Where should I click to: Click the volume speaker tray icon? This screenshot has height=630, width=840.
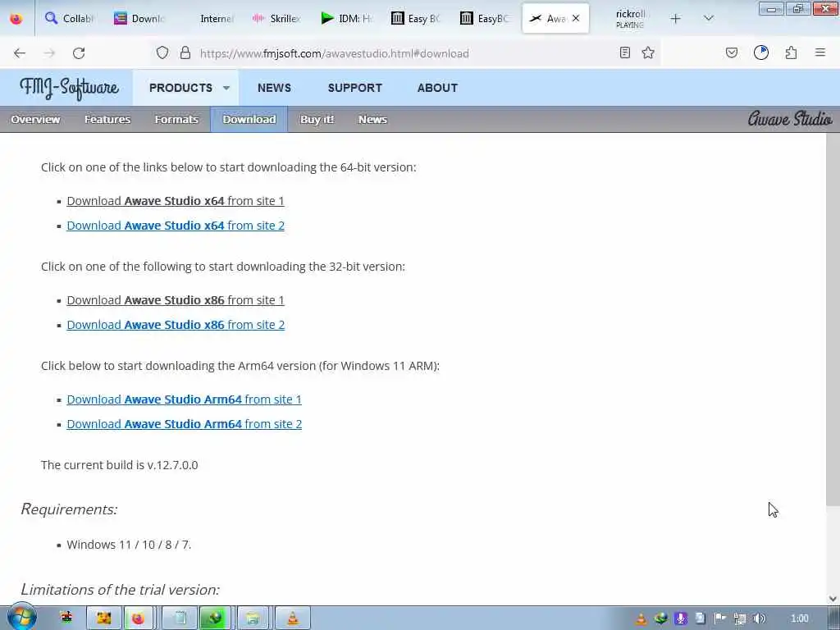point(759,619)
